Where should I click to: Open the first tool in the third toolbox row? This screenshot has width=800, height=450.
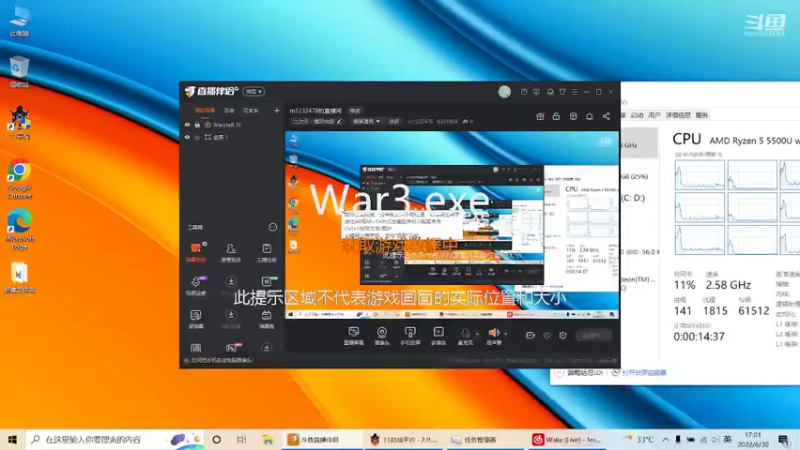(x=196, y=318)
